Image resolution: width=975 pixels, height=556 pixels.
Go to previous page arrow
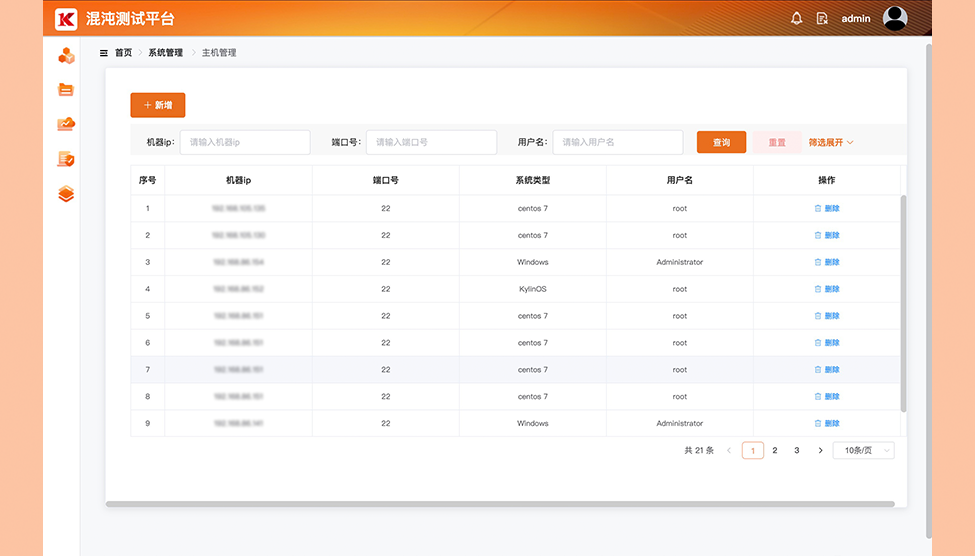click(729, 450)
